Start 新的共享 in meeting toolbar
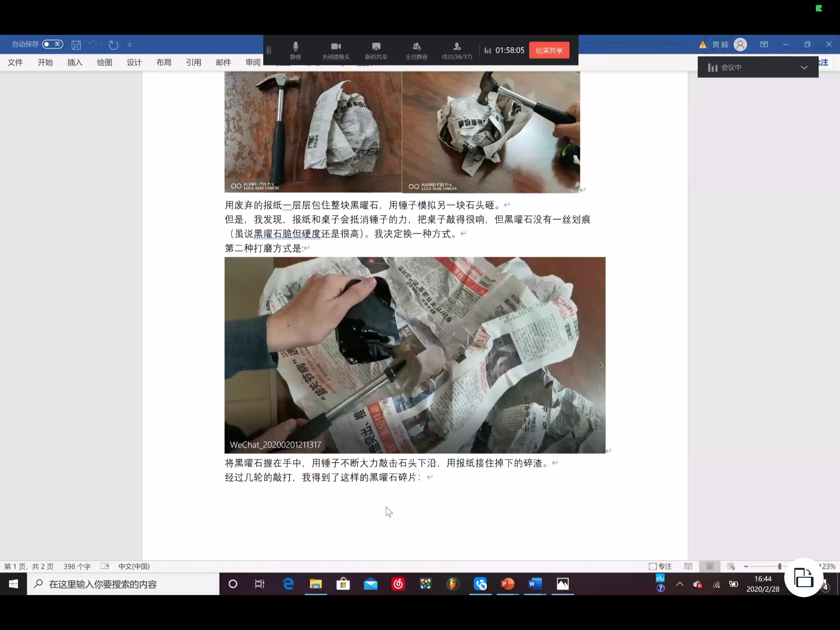The width and height of the screenshot is (840, 630). [x=376, y=50]
